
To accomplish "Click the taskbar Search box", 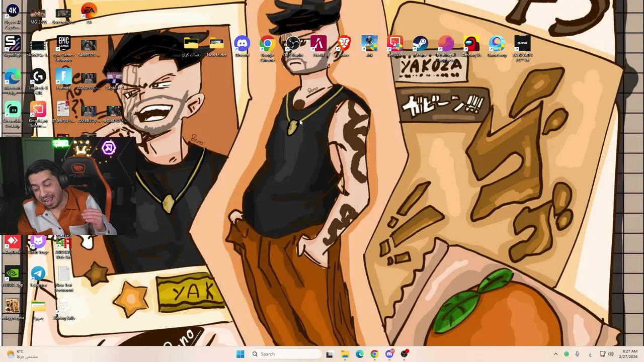I will [x=285, y=354].
